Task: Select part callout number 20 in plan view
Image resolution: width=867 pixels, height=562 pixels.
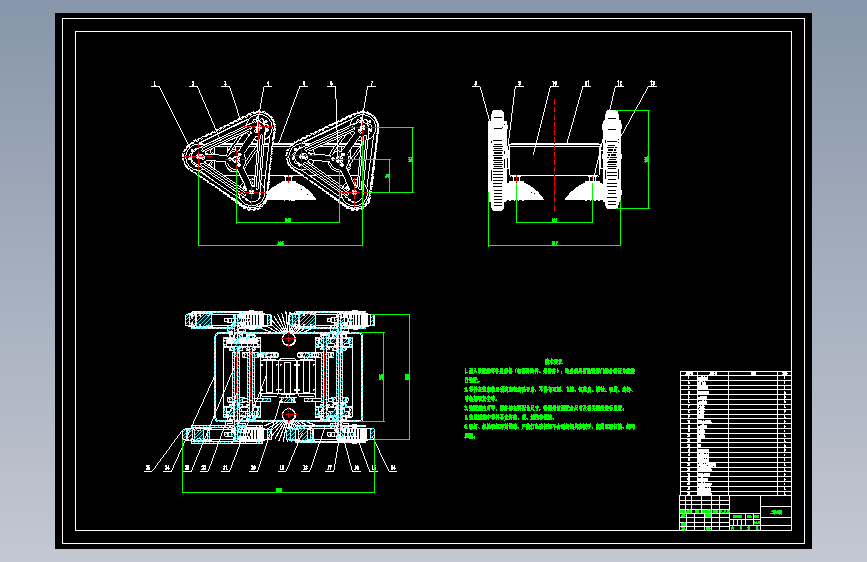Action: (x=253, y=468)
